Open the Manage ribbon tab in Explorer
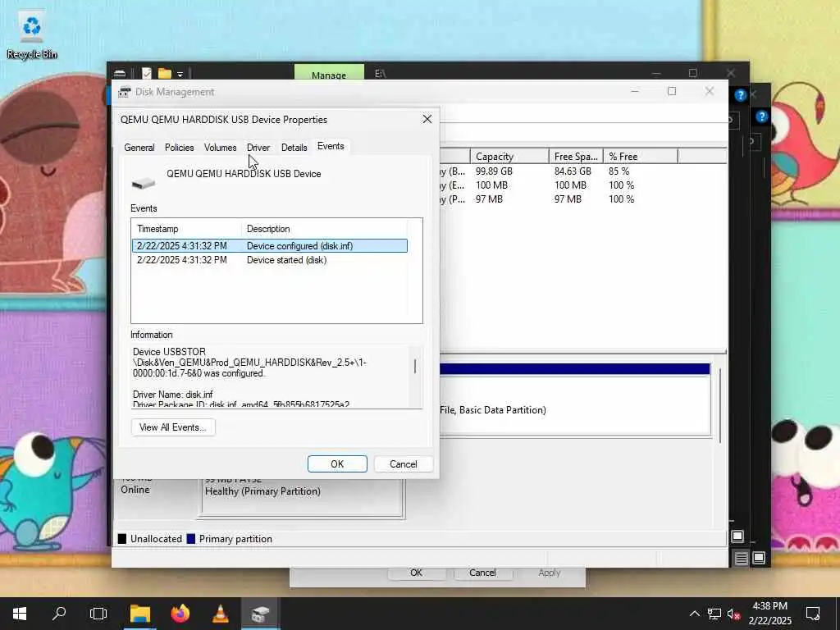 coord(329,74)
